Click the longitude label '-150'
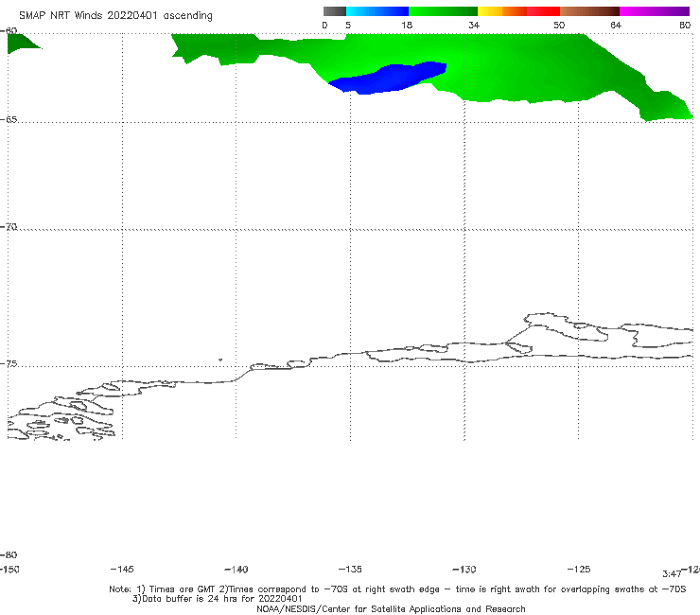 [9, 570]
